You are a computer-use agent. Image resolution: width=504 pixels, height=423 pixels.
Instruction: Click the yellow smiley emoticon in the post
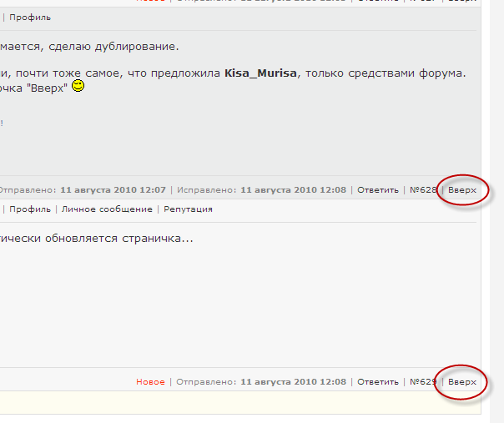pos(78,86)
